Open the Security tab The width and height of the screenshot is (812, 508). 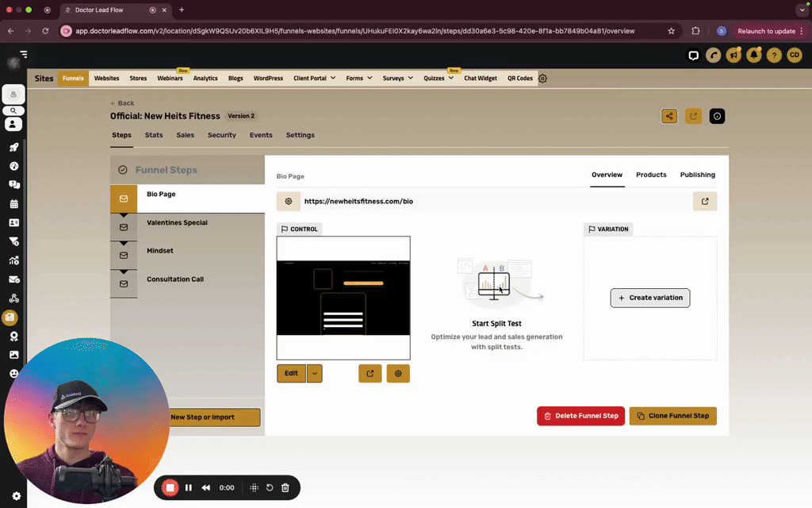click(x=222, y=135)
